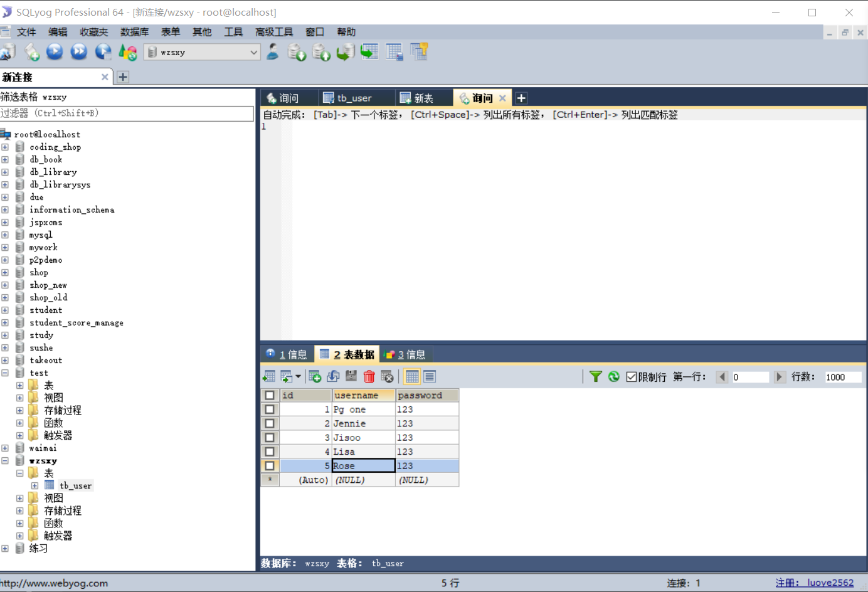Screen dimensions: 868x592
Task: Check the row checkbox for Rose
Action: coord(270,465)
